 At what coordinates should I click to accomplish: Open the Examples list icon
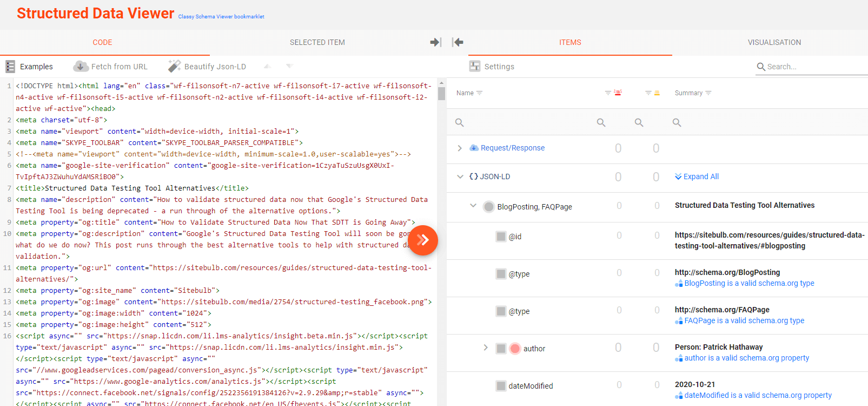pos(10,67)
